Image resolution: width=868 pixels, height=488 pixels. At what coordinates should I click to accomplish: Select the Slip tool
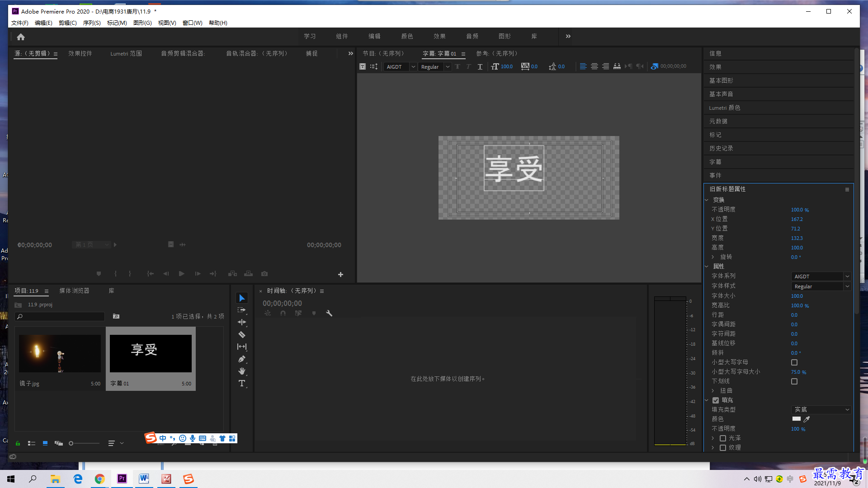point(242,347)
